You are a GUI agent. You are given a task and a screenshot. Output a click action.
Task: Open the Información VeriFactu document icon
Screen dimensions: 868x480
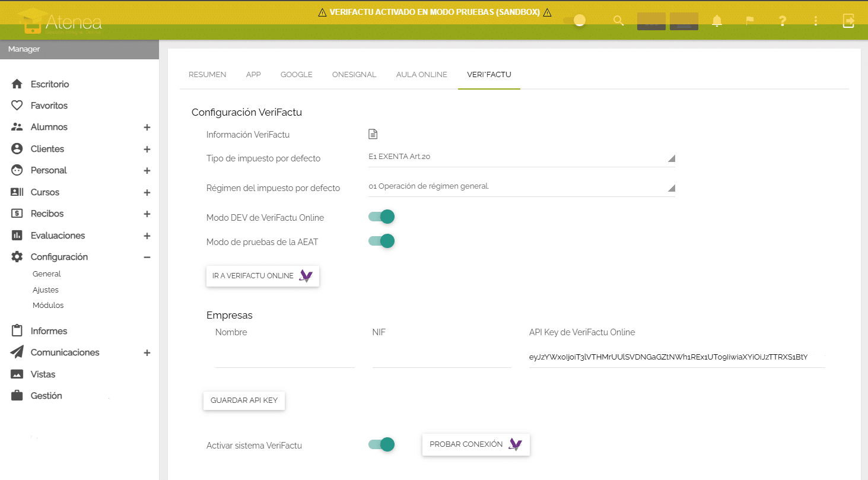tap(373, 135)
